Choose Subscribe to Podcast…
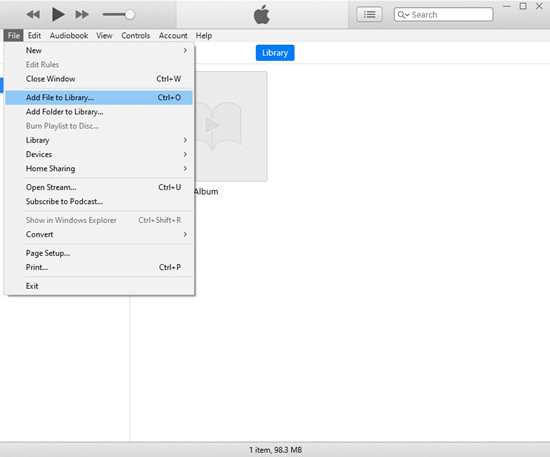Image resolution: width=550 pixels, height=457 pixels. [99, 202]
